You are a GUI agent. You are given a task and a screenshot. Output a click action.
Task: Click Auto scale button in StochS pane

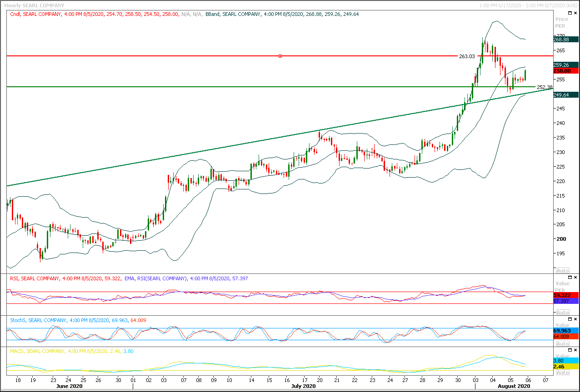pos(563,343)
